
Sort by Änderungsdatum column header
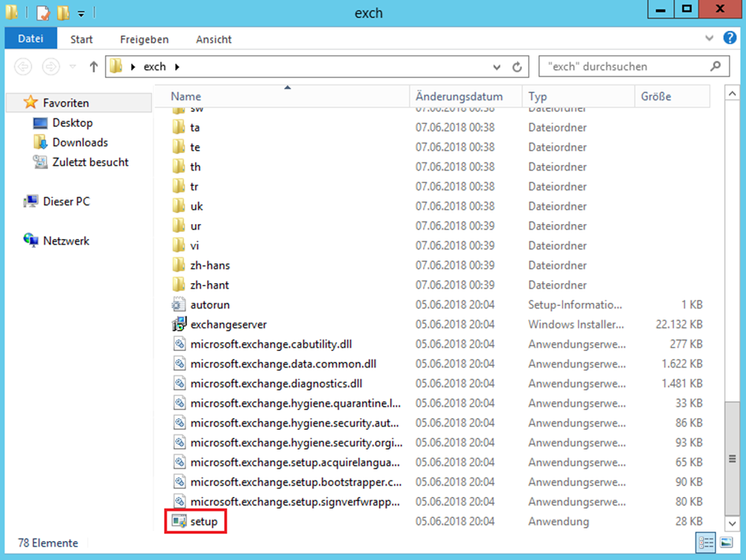point(466,96)
